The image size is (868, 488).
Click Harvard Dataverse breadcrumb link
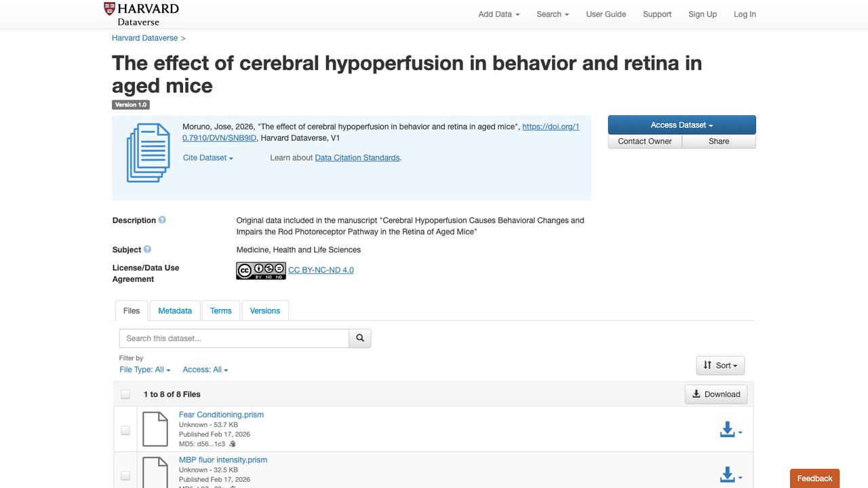click(144, 38)
